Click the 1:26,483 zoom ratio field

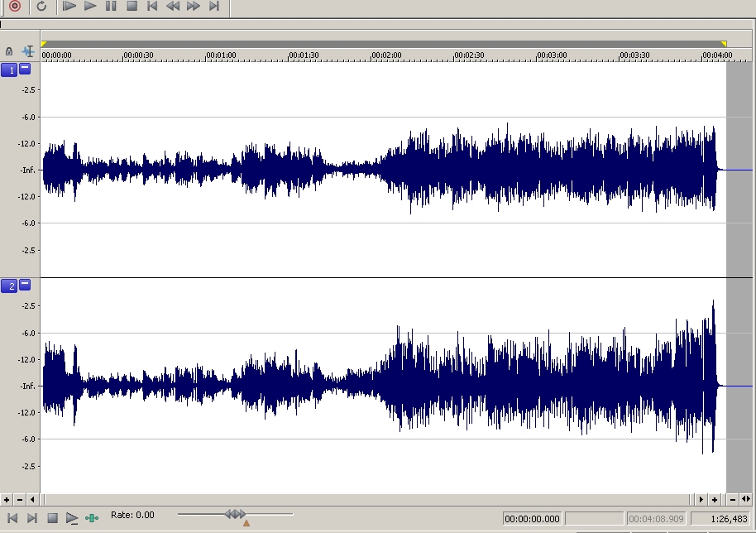tap(720, 519)
